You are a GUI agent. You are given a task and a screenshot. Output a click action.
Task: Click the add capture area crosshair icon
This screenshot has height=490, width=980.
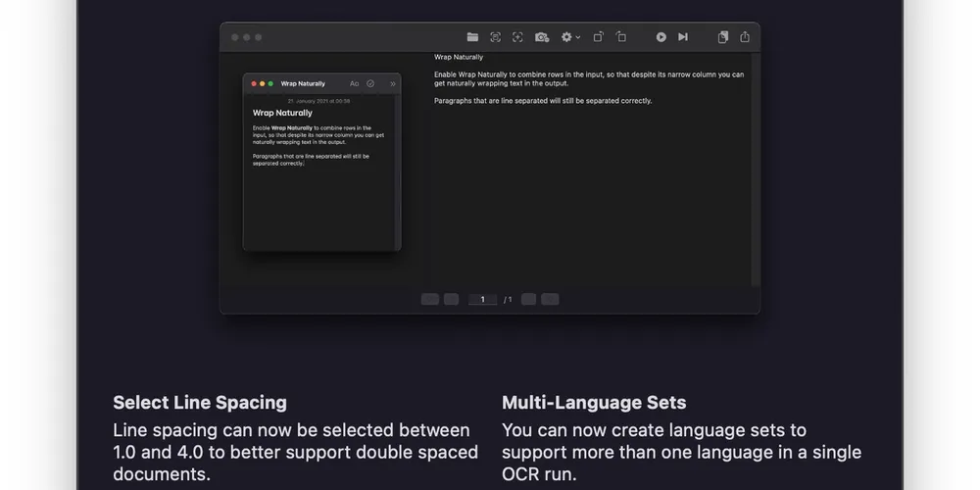click(x=517, y=37)
